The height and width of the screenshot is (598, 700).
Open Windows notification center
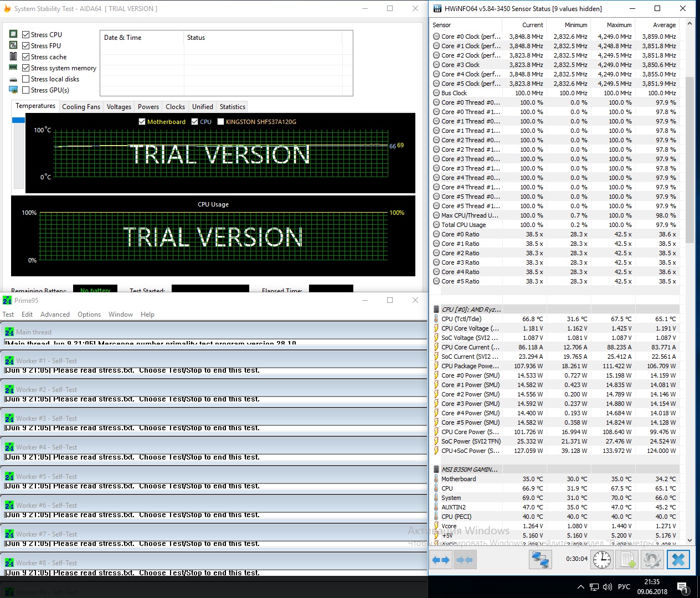[x=682, y=587]
